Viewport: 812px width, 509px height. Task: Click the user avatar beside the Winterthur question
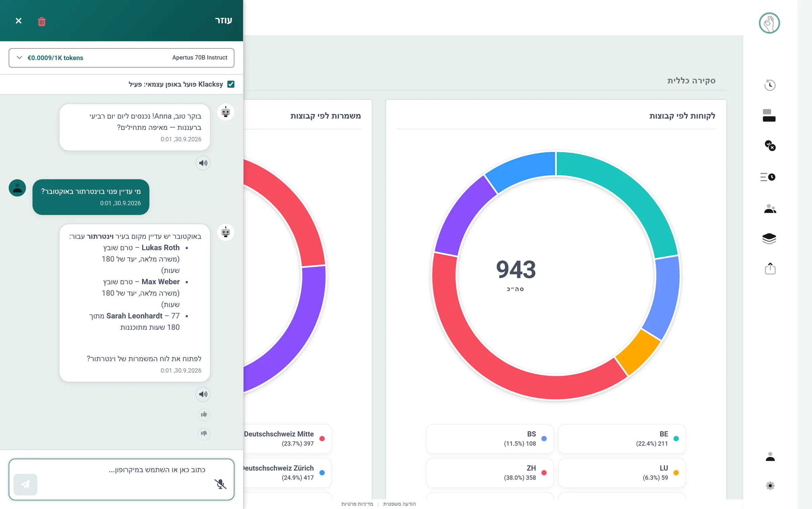click(x=17, y=188)
